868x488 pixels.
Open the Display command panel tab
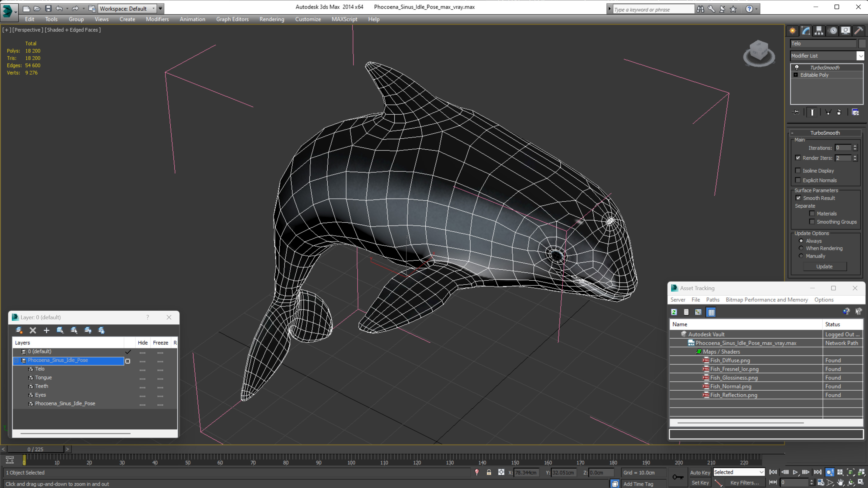coord(845,31)
